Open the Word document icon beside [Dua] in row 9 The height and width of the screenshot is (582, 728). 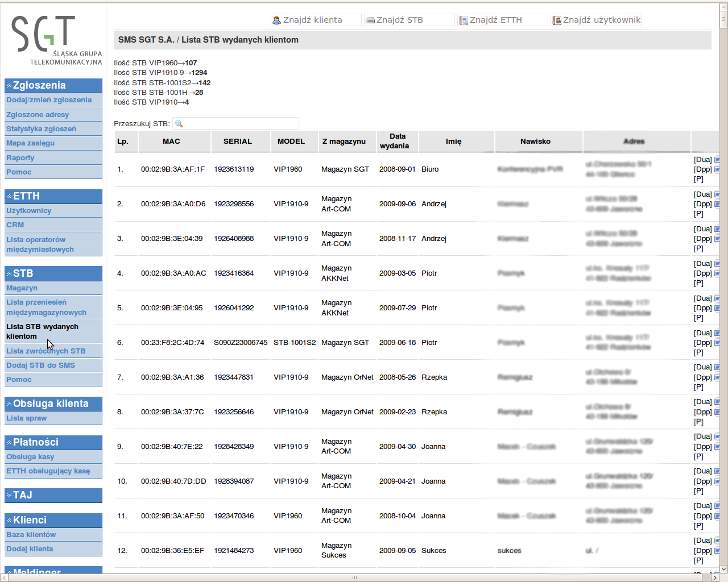pyautogui.click(x=717, y=437)
